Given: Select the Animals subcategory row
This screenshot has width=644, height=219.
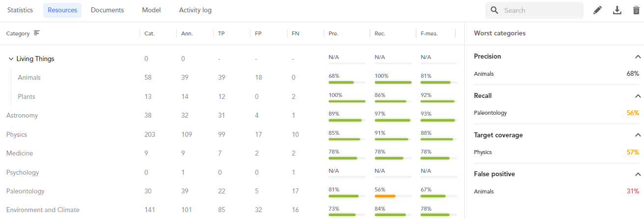Looking at the screenshot, I should tap(29, 78).
